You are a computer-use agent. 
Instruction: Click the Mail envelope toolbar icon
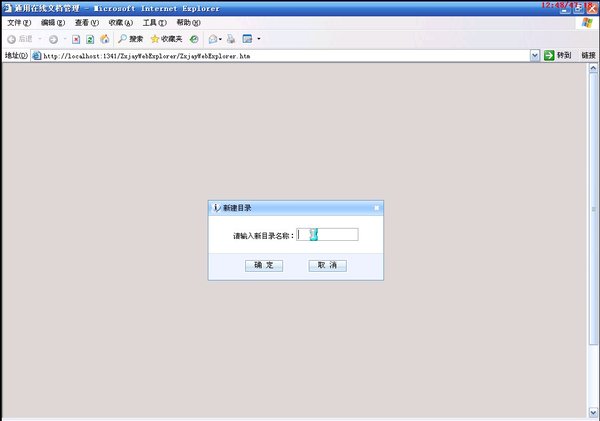[213, 39]
